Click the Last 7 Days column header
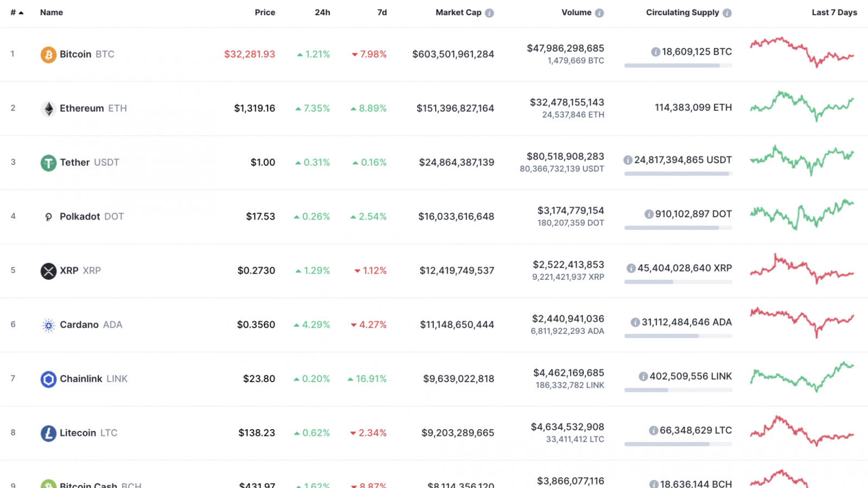Image resolution: width=868 pixels, height=488 pixels. click(834, 12)
